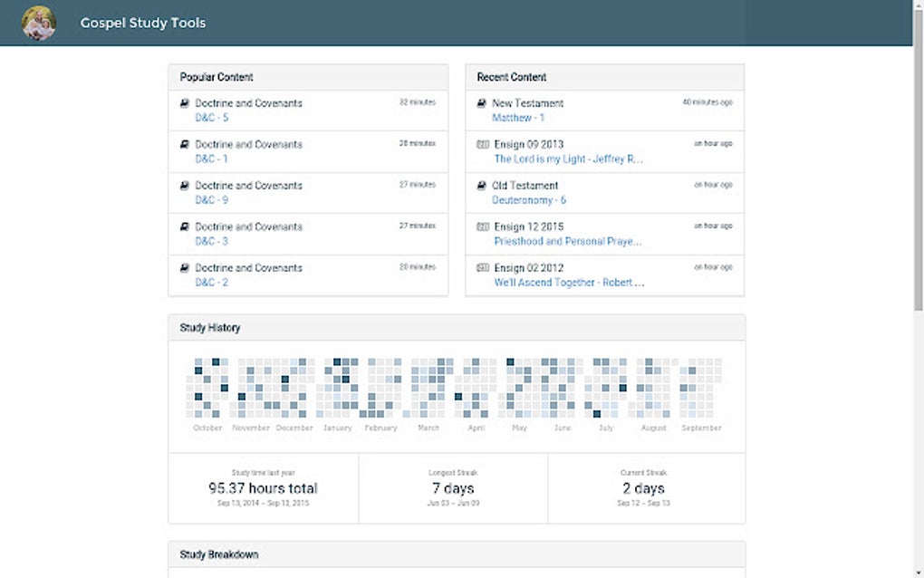Click the Gospel Study Tools header title
This screenshot has width=924, height=578.
tap(143, 23)
